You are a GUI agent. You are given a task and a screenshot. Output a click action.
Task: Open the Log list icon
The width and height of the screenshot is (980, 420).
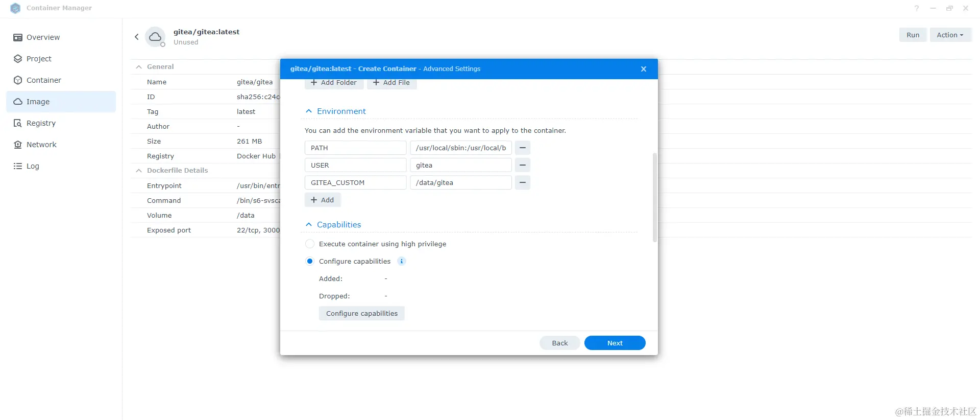point(18,166)
